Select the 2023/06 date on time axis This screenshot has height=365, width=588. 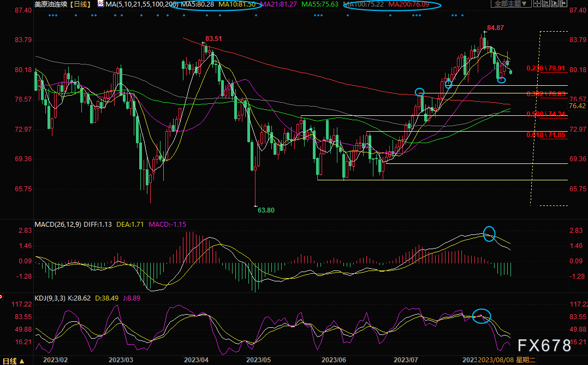click(x=334, y=360)
